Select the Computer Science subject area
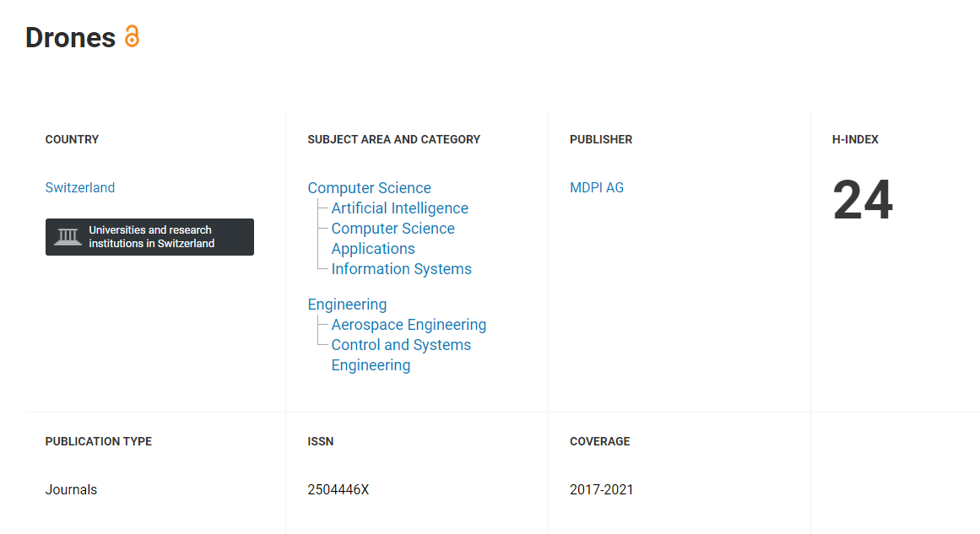 click(x=370, y=188)
